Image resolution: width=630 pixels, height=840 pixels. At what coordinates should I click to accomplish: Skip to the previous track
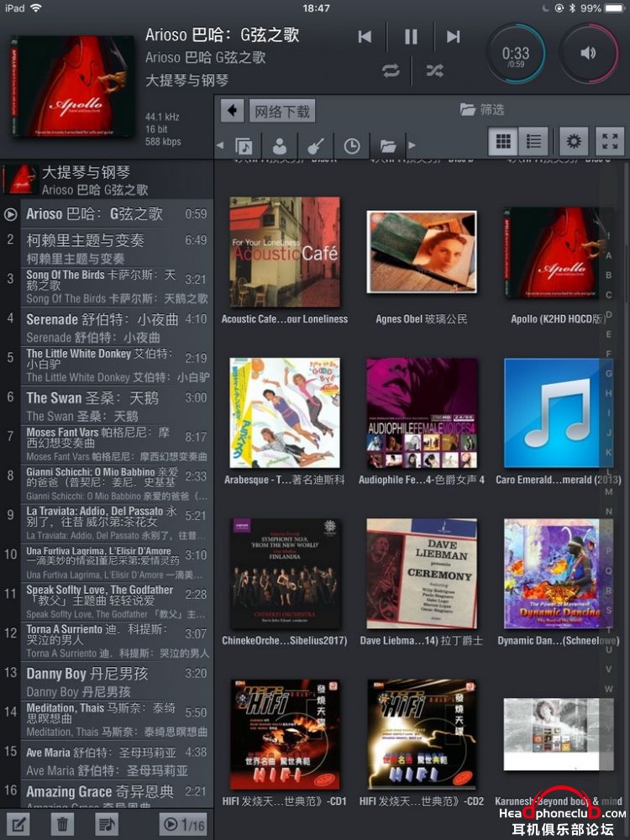365,36
